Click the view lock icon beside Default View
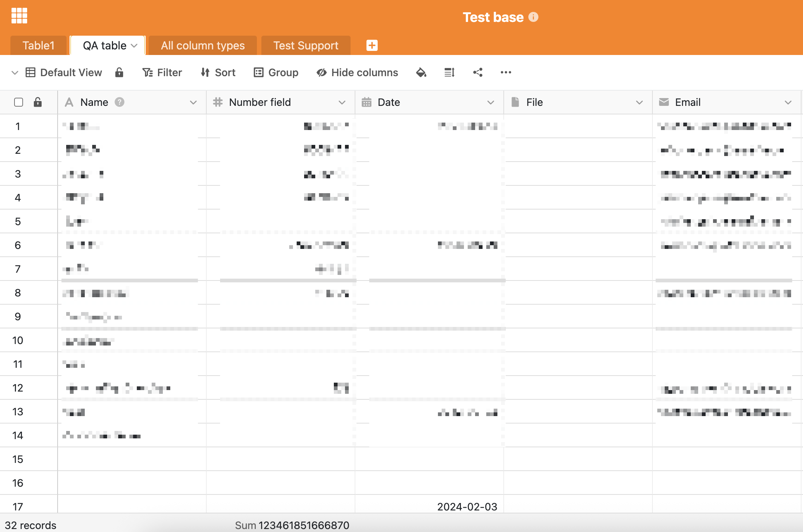This screenshot has width=803, height=532. pos(119,72)
